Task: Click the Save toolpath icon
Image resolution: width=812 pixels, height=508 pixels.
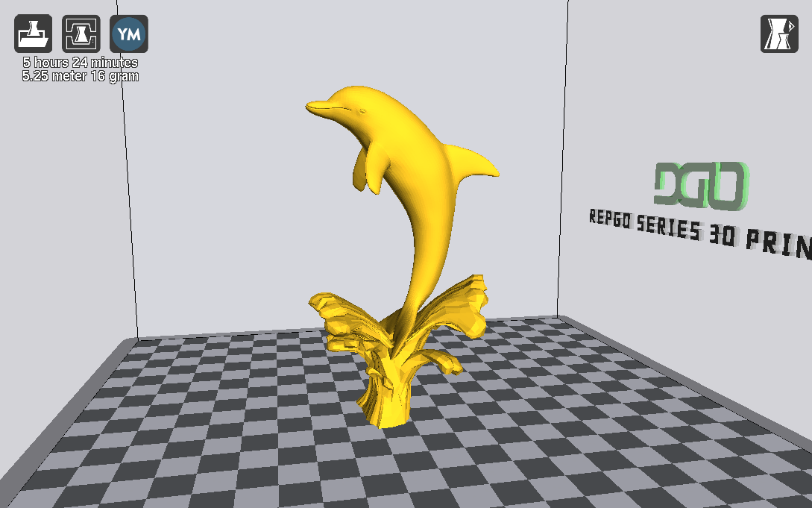Action: point(81,34)
